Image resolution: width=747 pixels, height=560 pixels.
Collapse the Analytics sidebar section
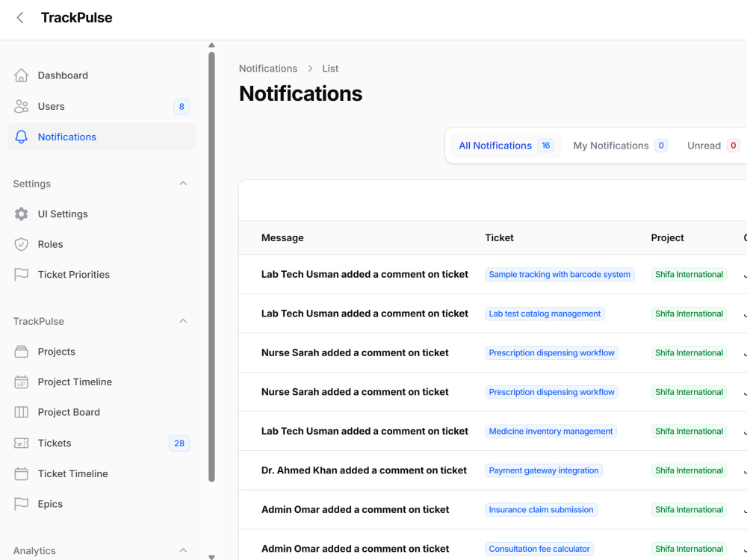click(183, 550)
